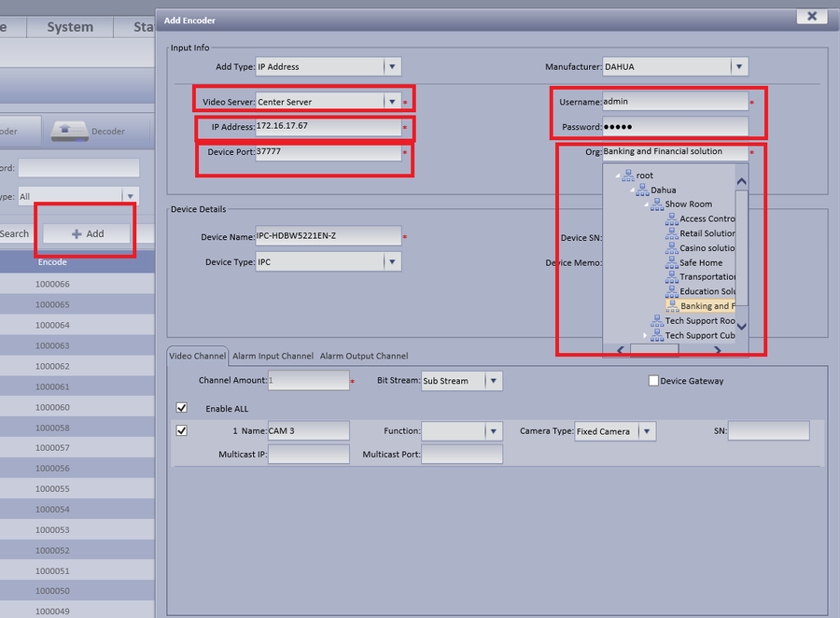This screenshot has height=618, width=840.
Task: Open the Bit Stream dropdown
Action: 494,381
